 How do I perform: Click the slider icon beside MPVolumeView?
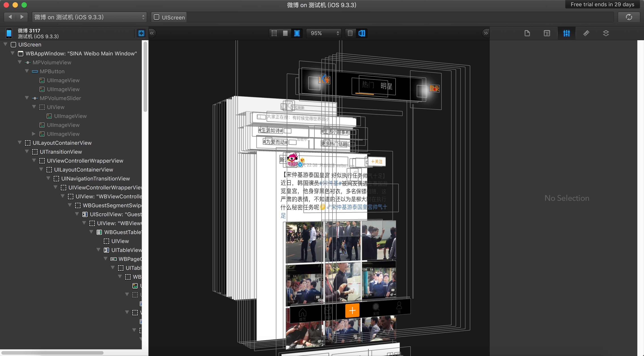pos(28,62)
